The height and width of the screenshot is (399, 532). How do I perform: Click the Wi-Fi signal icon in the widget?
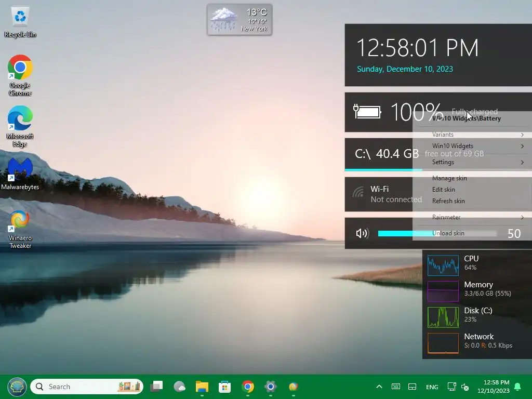click(x=358, y=192)
